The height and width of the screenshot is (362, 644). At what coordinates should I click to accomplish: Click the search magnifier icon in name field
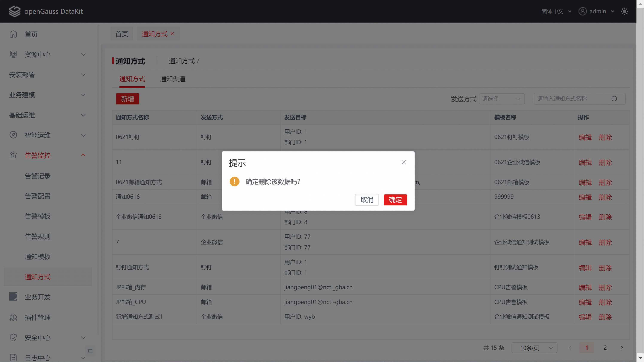614,99
